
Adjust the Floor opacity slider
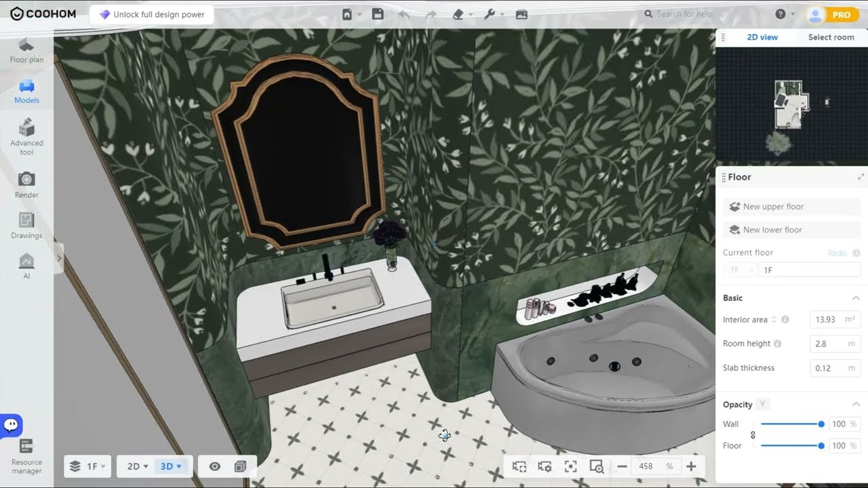point(791,446)
